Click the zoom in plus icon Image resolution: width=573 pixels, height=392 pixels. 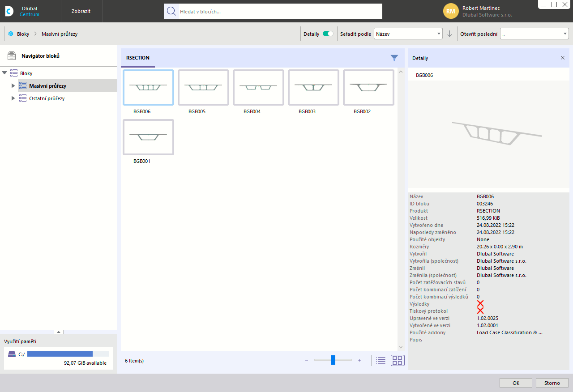click(359, 360)
